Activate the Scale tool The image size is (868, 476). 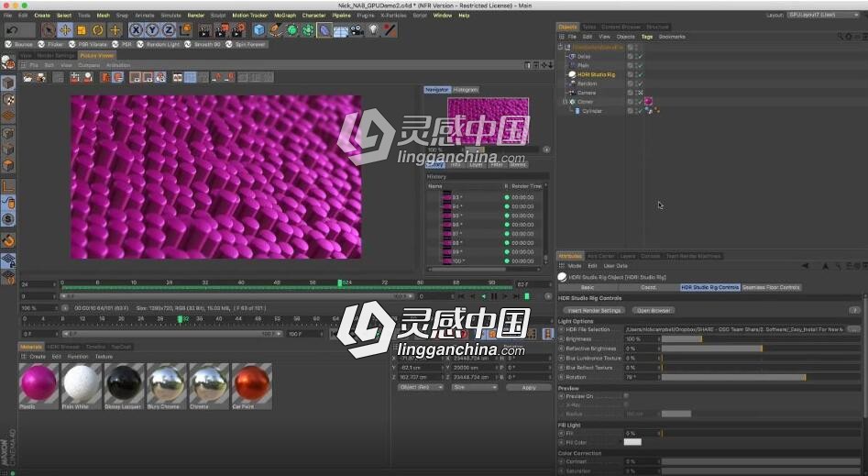(82, 30)
